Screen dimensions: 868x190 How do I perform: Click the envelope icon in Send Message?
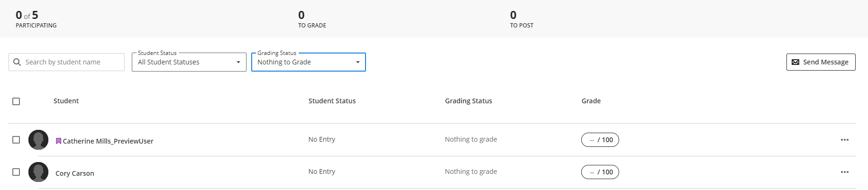[x=795, y=62]
